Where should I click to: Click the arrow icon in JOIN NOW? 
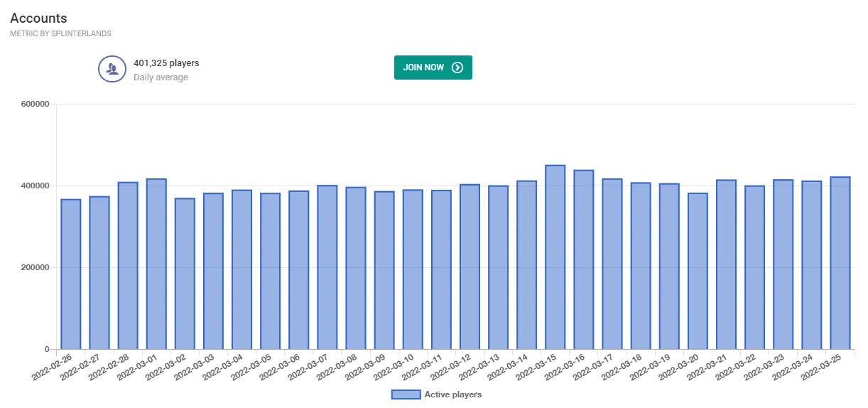[457, 68]
